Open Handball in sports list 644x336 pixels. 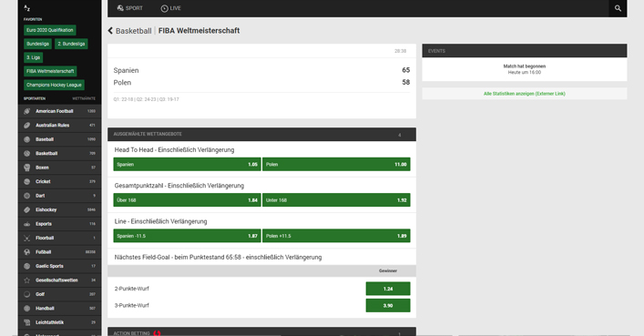tap(59, 309)
